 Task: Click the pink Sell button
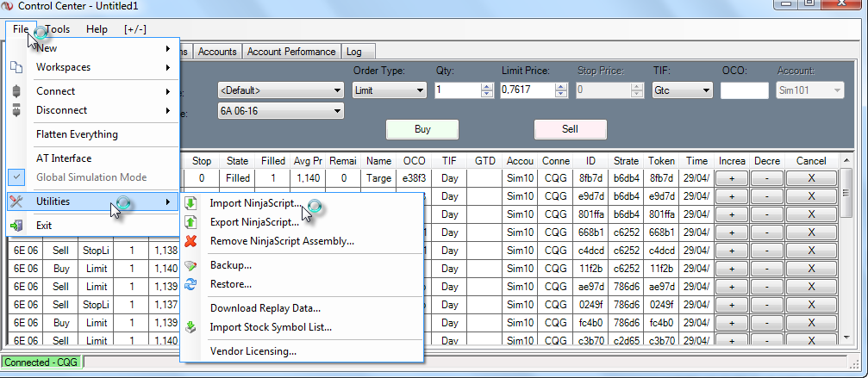click(570, 129)
